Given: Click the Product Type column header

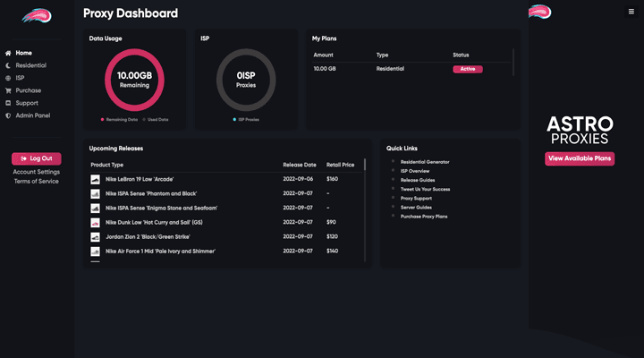Looking at the screenshot, I should [106, 165].
